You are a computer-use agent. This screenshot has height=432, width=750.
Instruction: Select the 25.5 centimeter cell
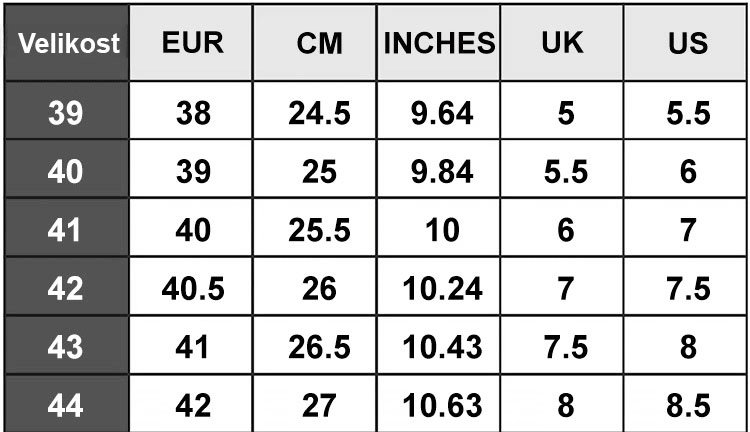(319, 230)
